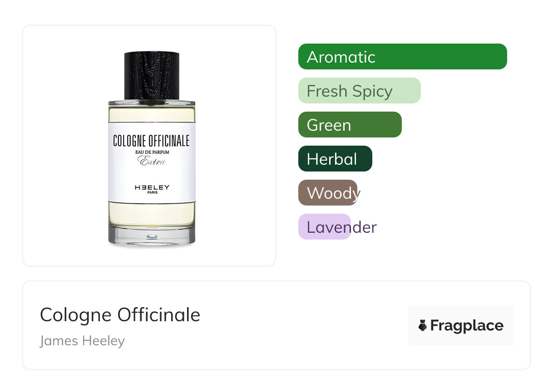Select the Lavender accord bar
553x392 pixels.
[x=325, y=227]
